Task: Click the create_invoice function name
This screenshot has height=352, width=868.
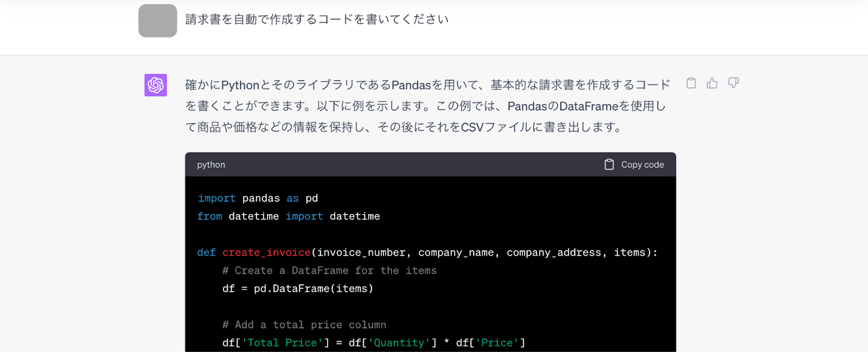Action: 266,253
